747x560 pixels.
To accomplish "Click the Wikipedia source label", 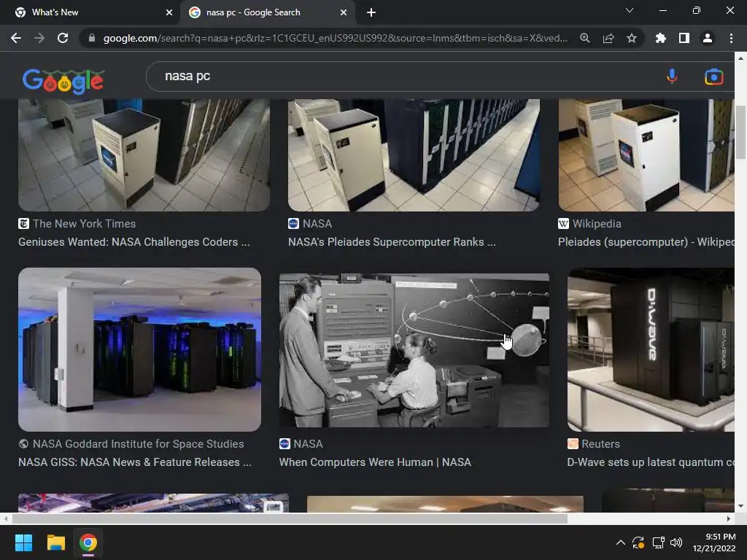I will 597,223.
